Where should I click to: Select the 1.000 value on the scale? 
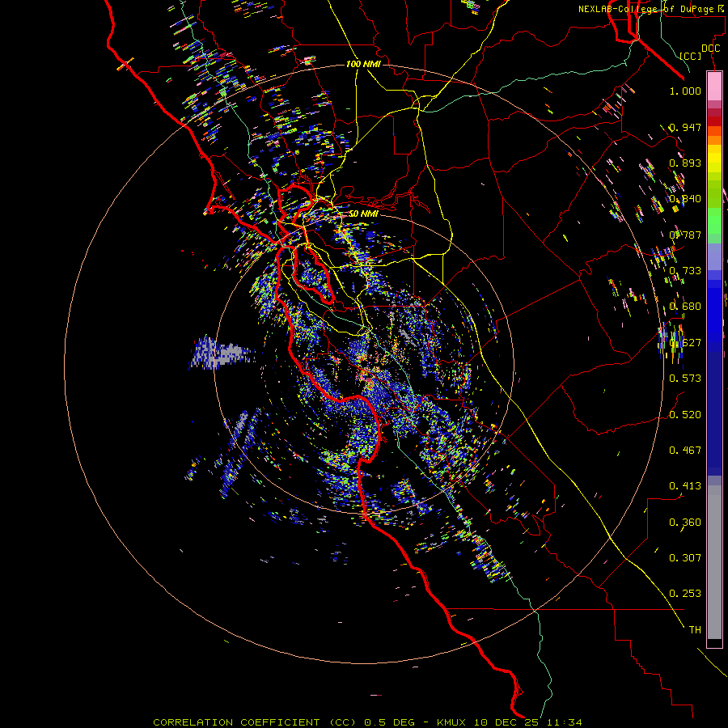(685, 91)
